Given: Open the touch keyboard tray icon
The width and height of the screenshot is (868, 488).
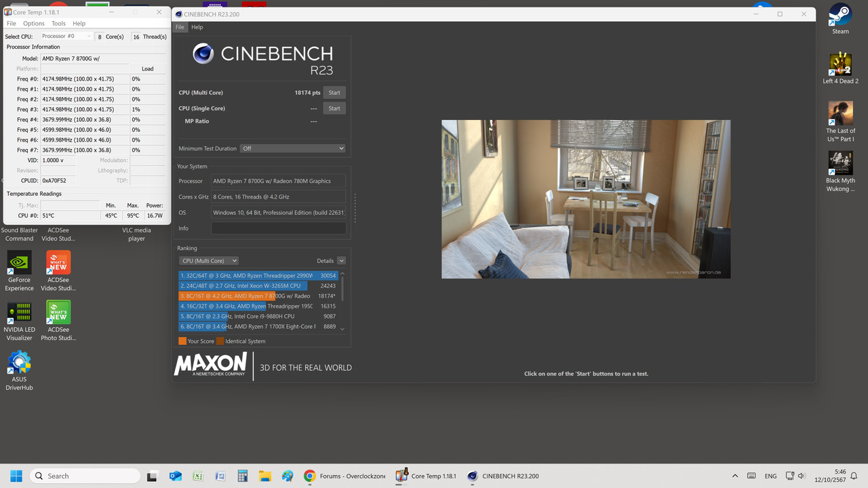Looking at the screenshot, I should 751,476.
